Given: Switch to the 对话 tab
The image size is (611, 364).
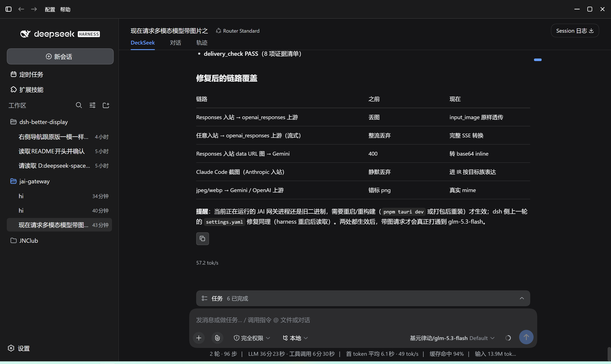Looking at the screenshot, I should tap(175, 43).
